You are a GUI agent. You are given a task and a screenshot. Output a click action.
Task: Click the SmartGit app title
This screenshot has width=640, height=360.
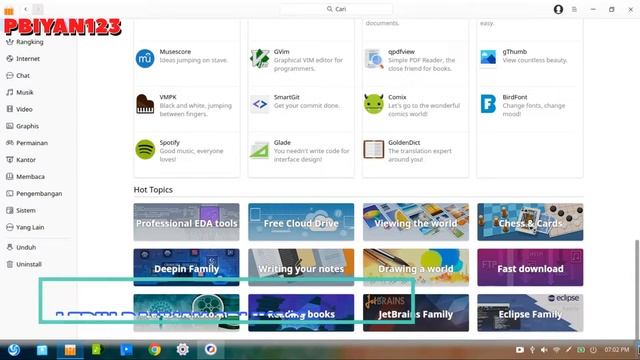[x=287, y=97]
